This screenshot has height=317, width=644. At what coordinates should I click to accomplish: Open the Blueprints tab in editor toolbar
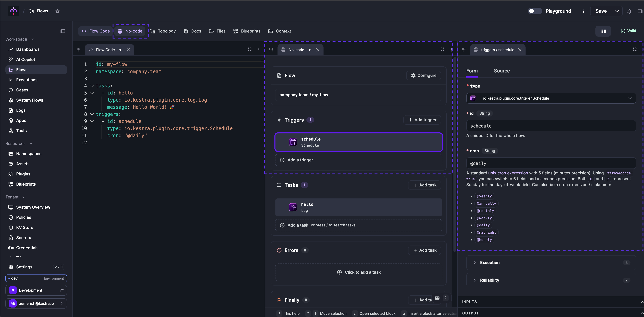pos(247,31)
